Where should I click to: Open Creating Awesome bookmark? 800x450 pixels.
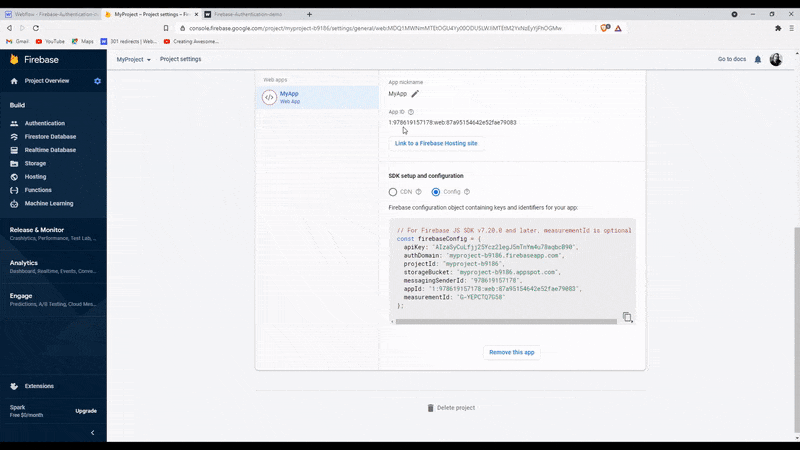point(191,41)
